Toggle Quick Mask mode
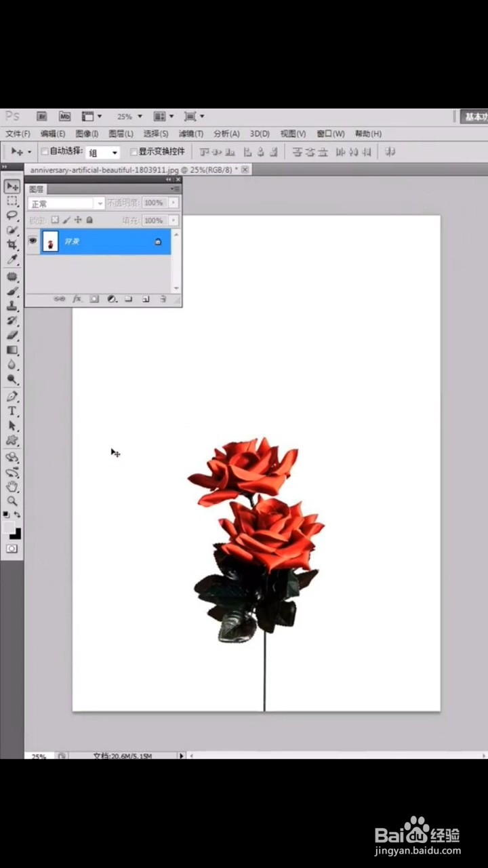This screenshot has height=868, width=488. coord(12,549)
